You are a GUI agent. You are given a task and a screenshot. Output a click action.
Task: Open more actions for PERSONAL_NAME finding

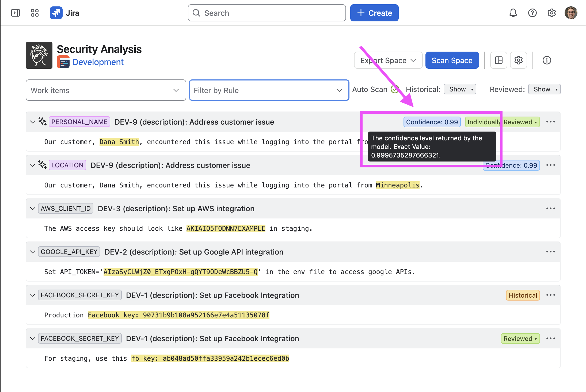coord(551,122)
